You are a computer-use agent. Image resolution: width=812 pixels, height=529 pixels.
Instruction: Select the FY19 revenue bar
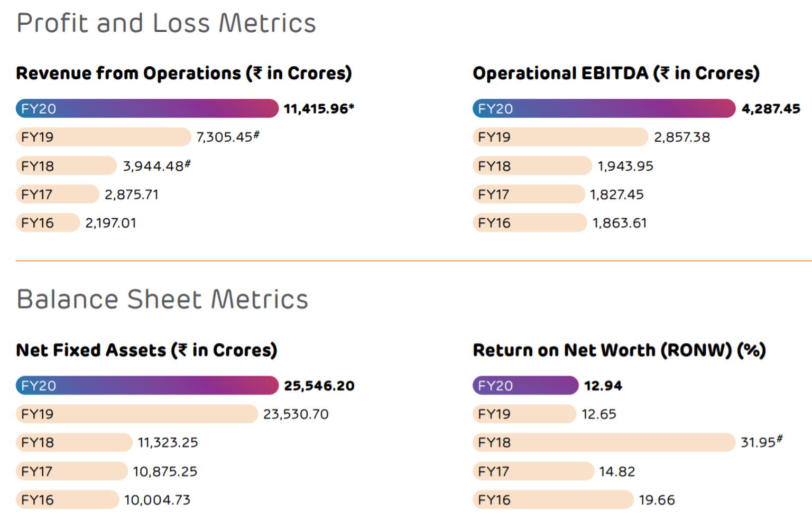(x=103, y=137)
